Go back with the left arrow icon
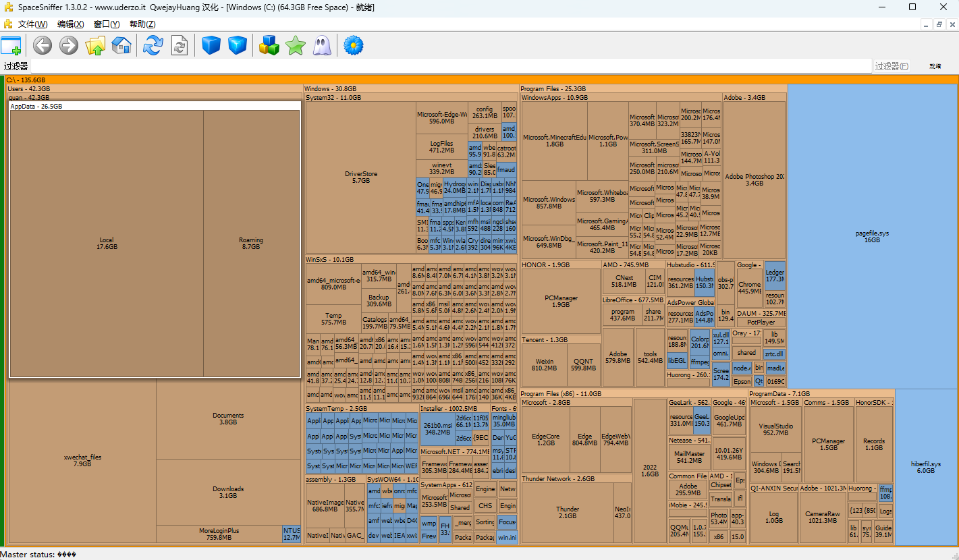Image resolution: width=959 pixels, height=560 pixels. click(43, 46)
